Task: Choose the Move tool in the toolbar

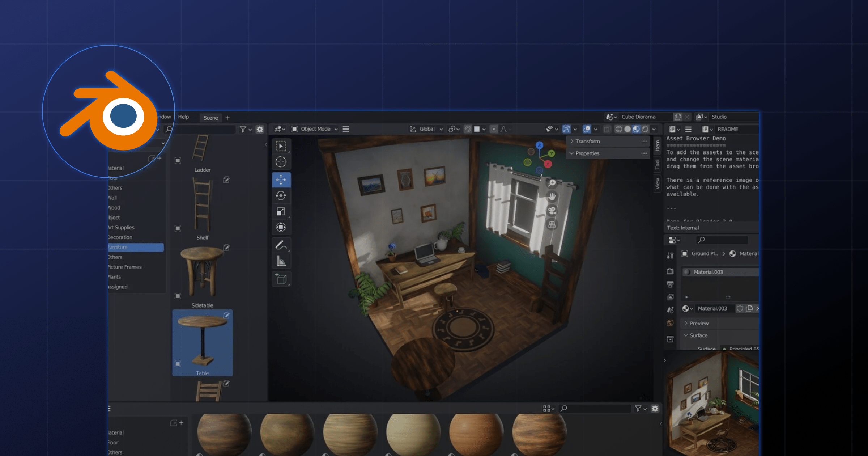Action: click(x=281, y=180)
